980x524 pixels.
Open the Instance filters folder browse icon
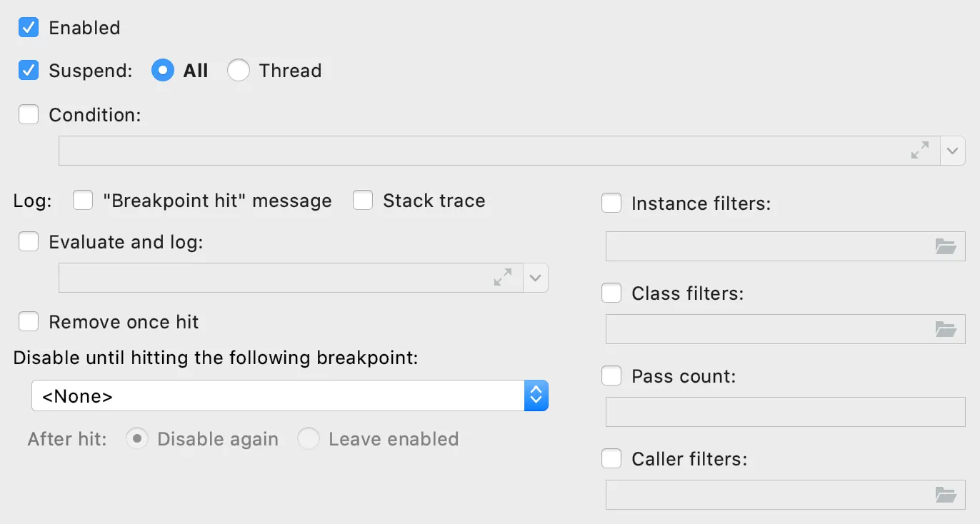pos(945,247)
